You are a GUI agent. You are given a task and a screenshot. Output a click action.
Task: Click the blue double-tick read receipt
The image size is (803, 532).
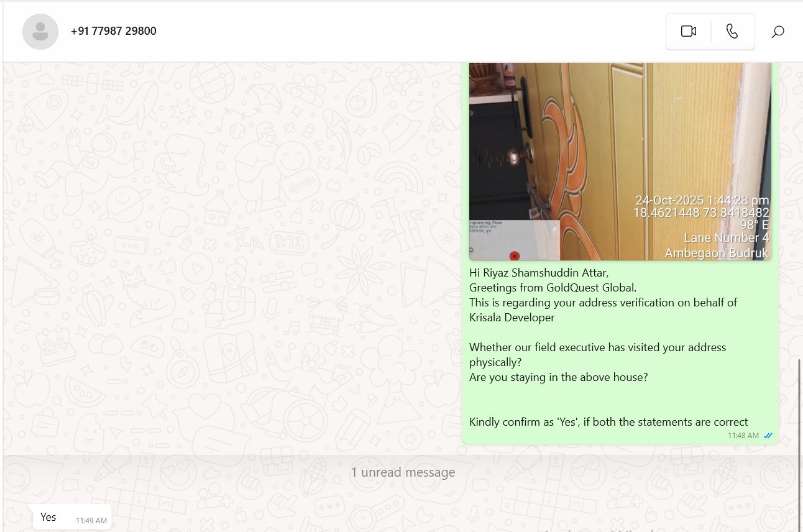coord(768,436)
